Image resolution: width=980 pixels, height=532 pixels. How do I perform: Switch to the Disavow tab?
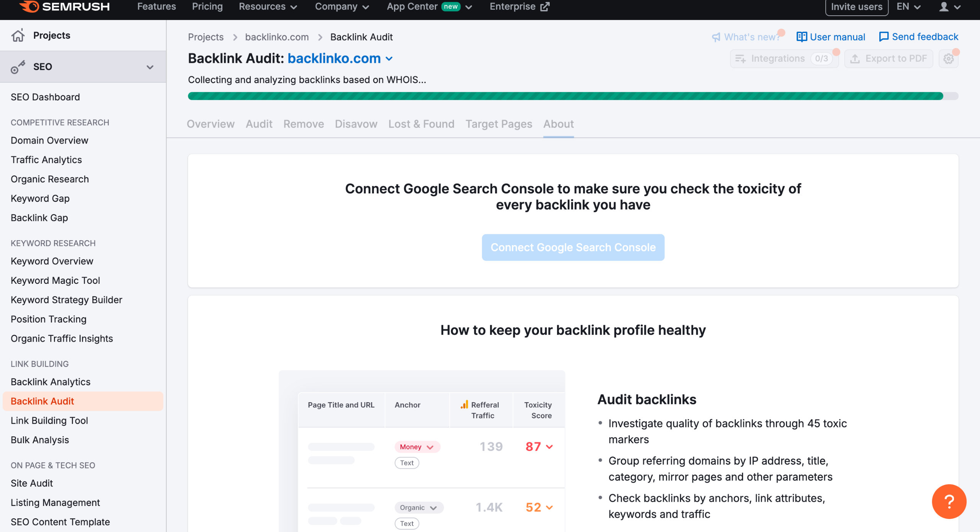356,124
